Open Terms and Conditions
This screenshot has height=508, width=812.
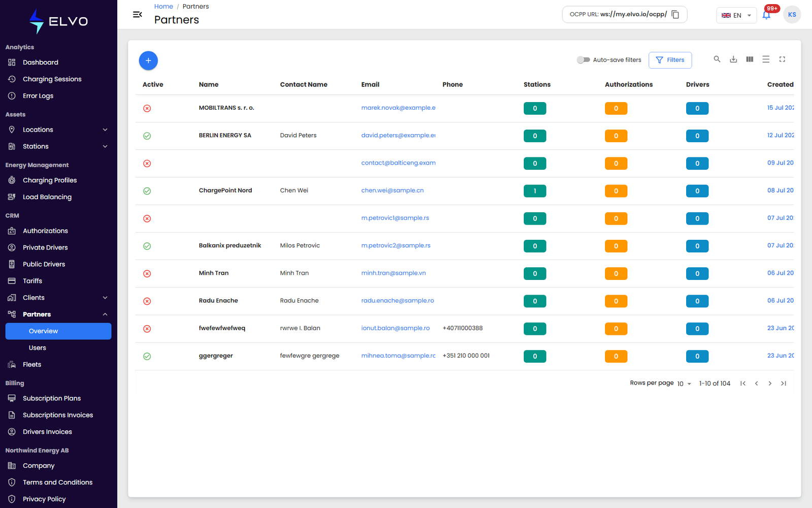pos(58,483)
